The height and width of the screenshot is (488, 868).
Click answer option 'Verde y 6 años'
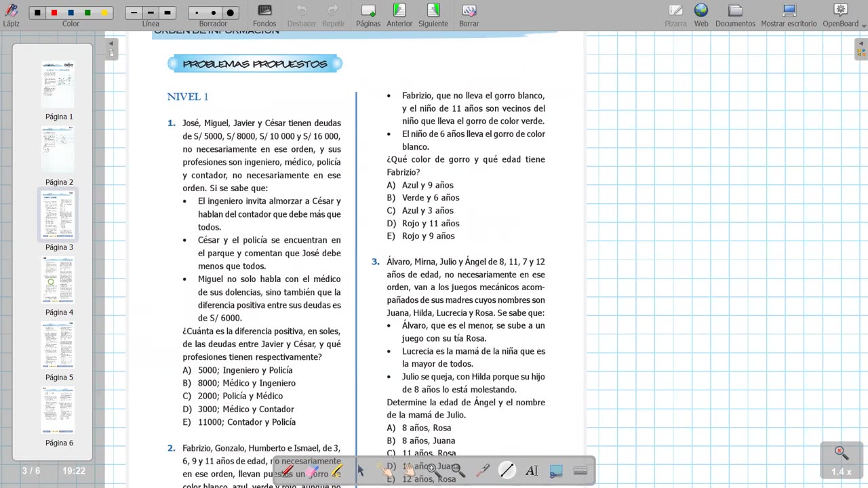431,198
